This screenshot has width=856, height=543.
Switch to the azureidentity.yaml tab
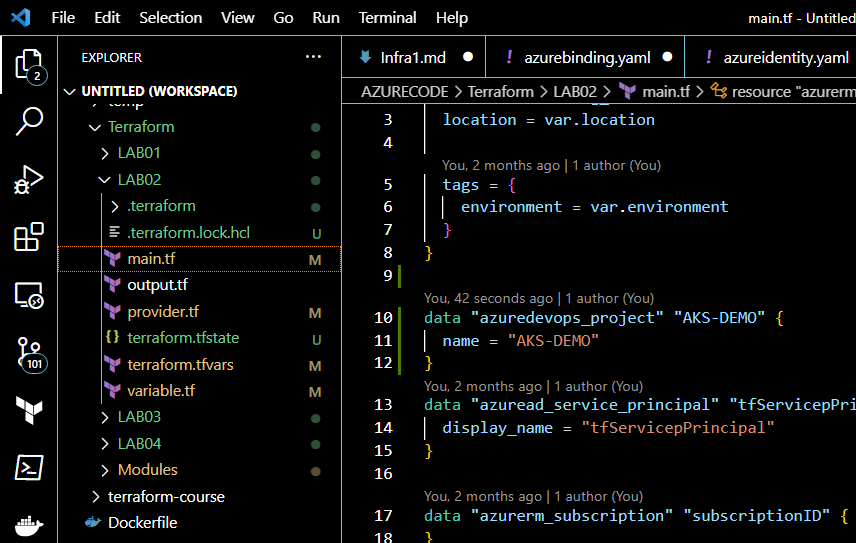coord(771,57)
